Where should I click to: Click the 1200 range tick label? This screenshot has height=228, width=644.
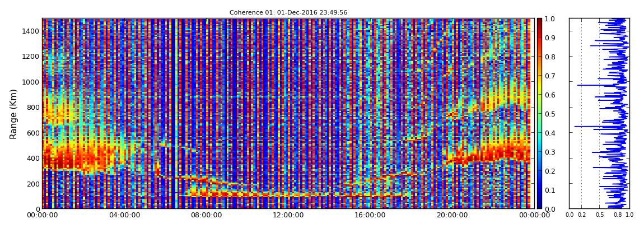click(x=30, y=56)
